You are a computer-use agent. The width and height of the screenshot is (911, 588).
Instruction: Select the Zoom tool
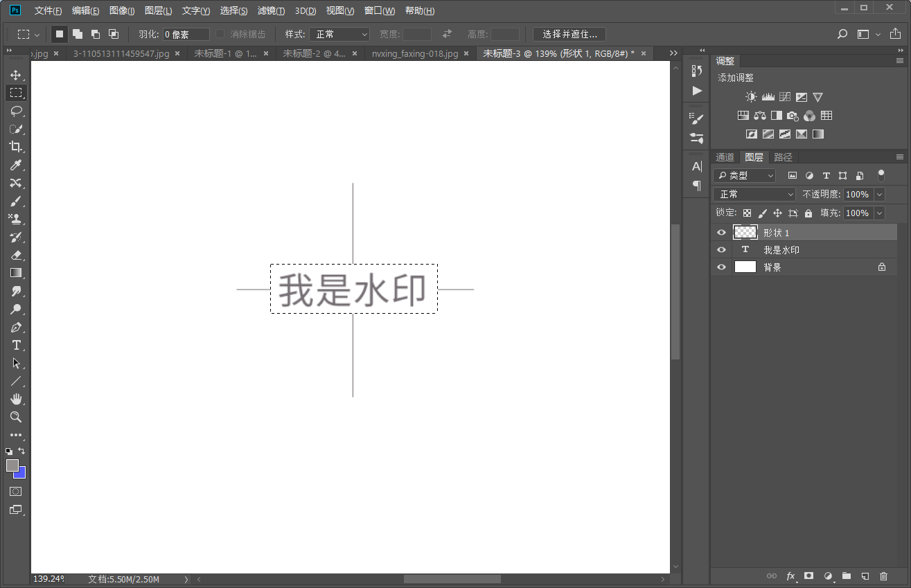point(15,417)
